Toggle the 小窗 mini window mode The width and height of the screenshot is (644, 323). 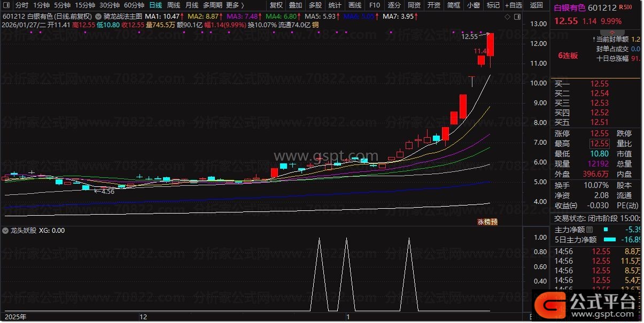(473, 5)
